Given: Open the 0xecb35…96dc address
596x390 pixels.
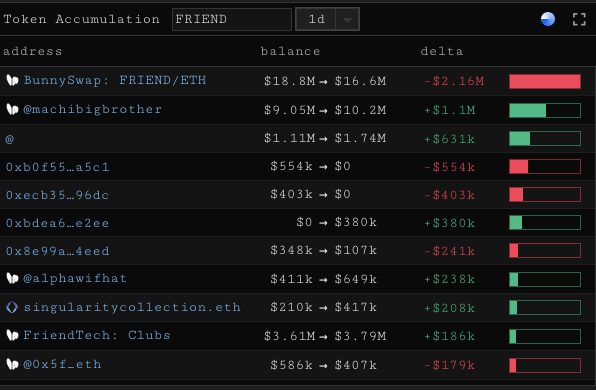Looking at the screenshot, I should [x=57, y=195].
